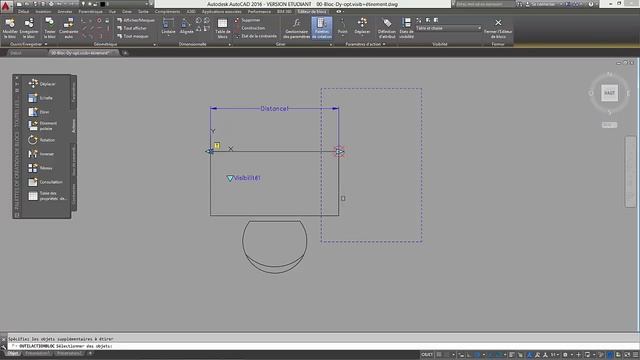Open Help question mark icon
The height and width of the screenshot is (360, 640).
(x=591, y=4)
